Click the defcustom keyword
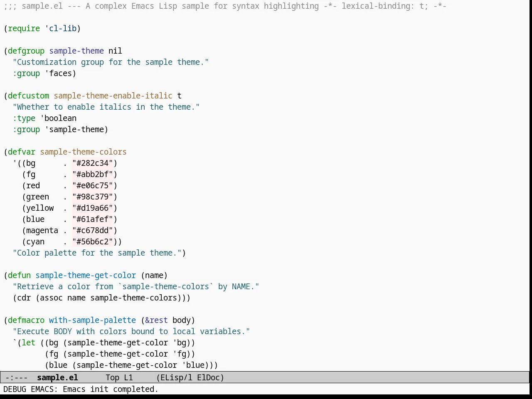This screenshot has height=399, width=532. click(x=29, y=96)
